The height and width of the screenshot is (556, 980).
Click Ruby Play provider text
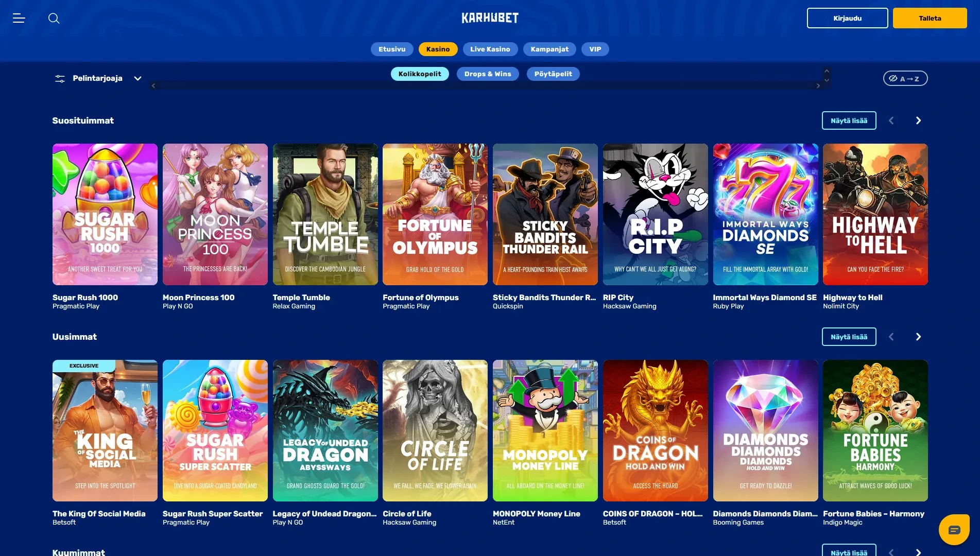click(728, 306)
